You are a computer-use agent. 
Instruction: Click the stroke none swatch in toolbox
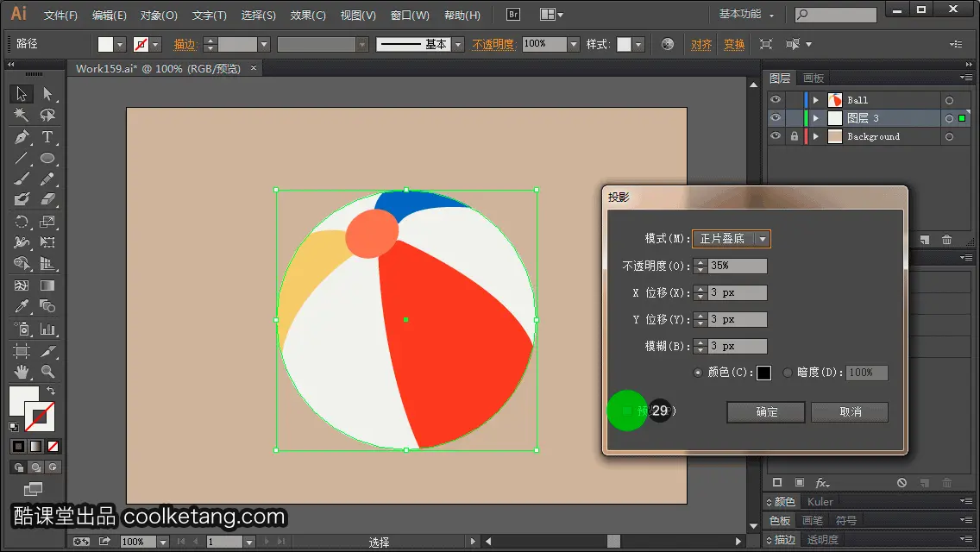(40, 417)
